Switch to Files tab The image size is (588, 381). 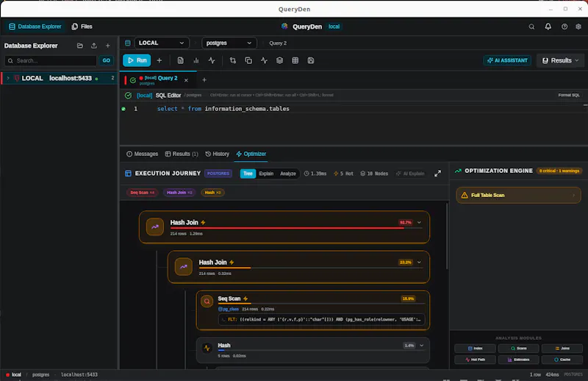(82, 26)
